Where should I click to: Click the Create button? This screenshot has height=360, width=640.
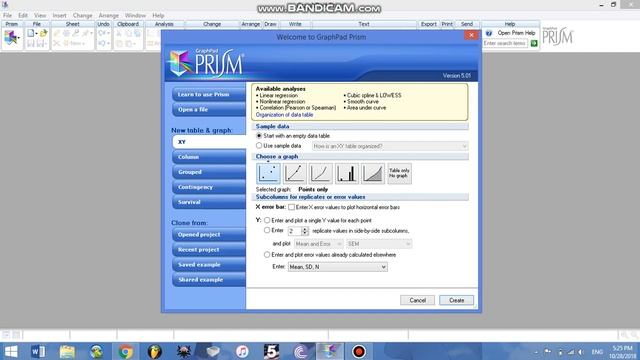(456, 300)
